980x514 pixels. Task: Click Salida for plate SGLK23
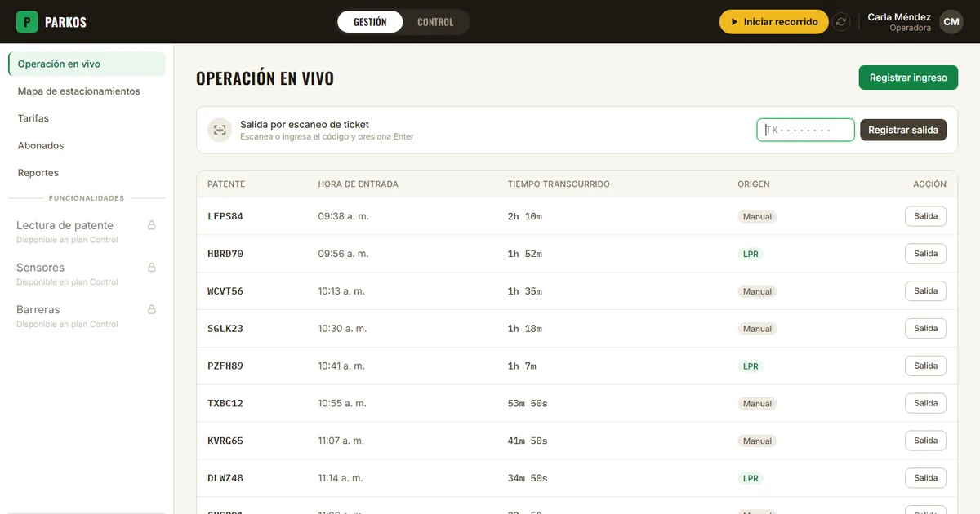point(925,329)
